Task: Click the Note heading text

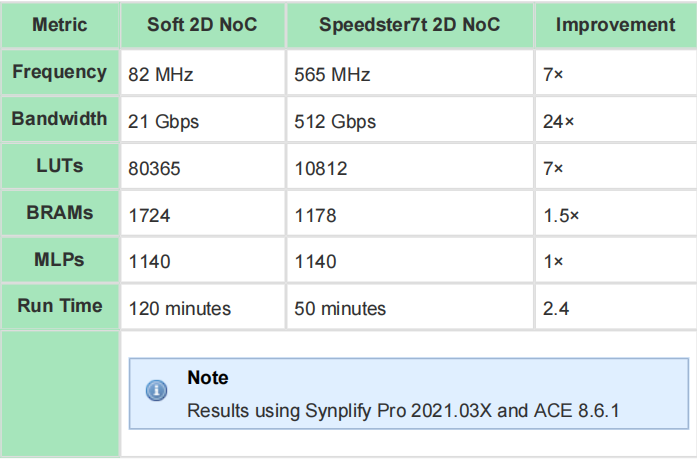Action: [x=207, y=378]
